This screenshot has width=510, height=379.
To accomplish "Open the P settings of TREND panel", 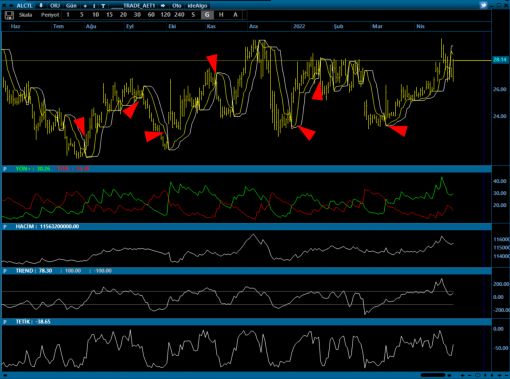I will pyautogui.click(x=5, y=271).
